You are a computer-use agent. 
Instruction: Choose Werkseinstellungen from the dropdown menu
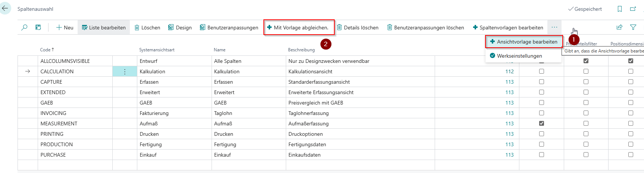519,56
